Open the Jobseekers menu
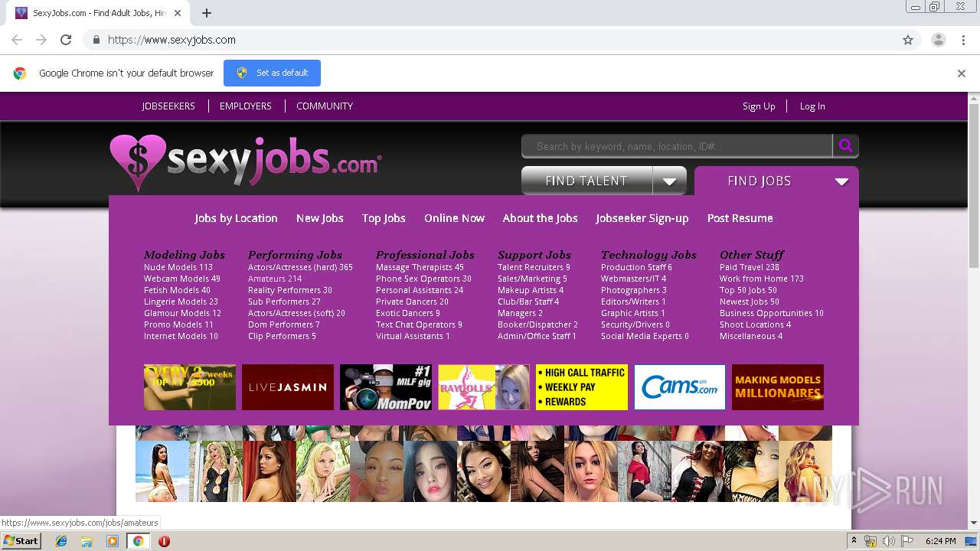Image resolution: width=980 pixels, height=551 pixels. [x=168, y=106]
